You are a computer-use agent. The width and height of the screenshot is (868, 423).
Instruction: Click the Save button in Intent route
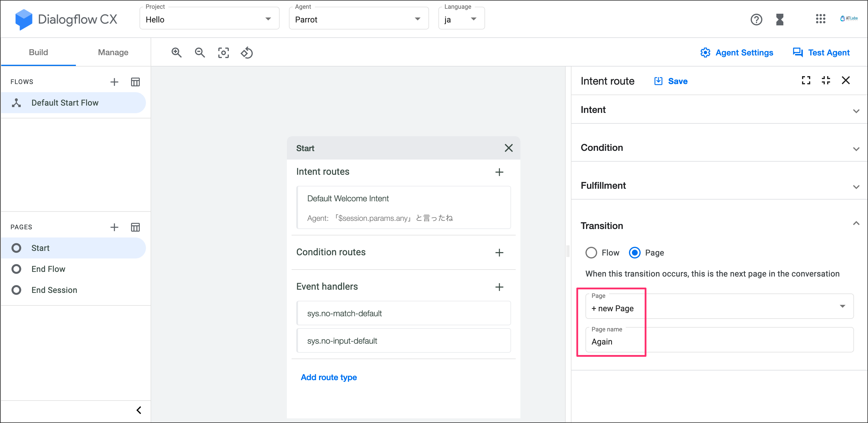(671, 81)
